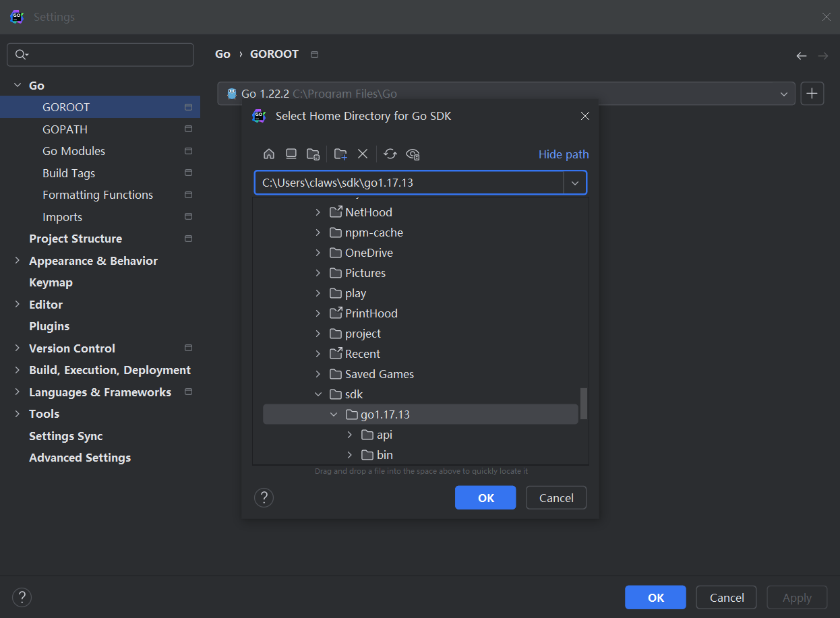Click the icon beside Languages & Frameworks
840x618 pixels.
(188, 392)
